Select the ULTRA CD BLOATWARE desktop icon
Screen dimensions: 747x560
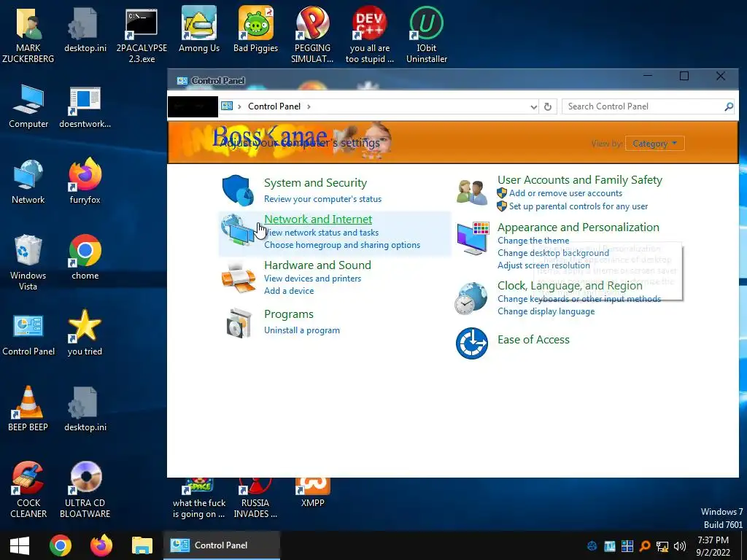click(85, 489)
